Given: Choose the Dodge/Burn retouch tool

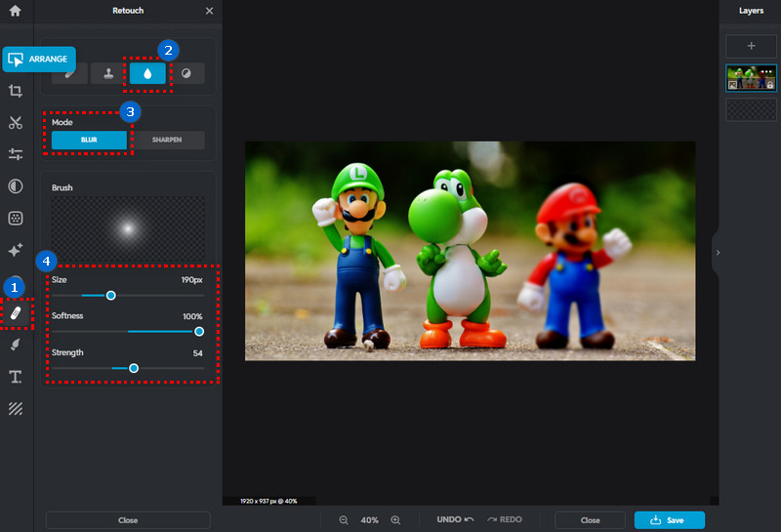Looking at the screenshot, I should tap(186, 74).
